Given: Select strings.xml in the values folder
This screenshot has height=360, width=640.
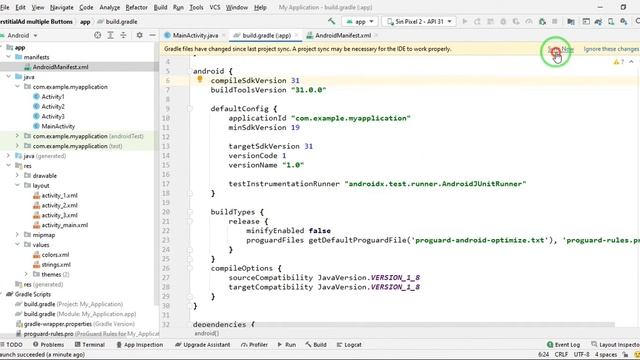Looking at the screenshot, I should [56, 264].
